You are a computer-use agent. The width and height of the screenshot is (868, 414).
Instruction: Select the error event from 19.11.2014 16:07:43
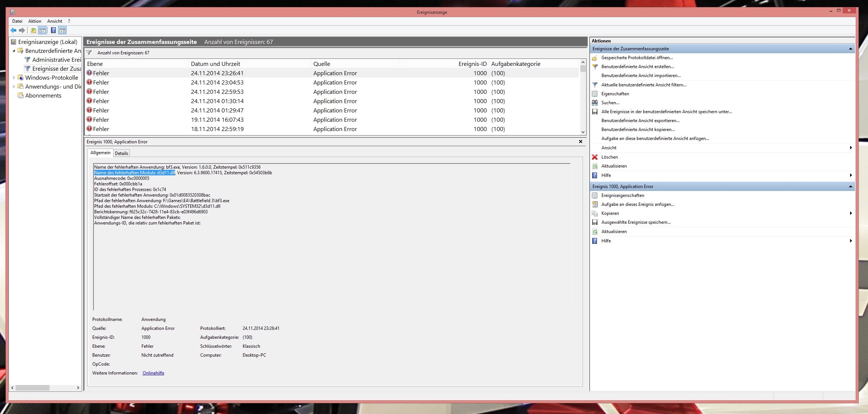point(217,120)
